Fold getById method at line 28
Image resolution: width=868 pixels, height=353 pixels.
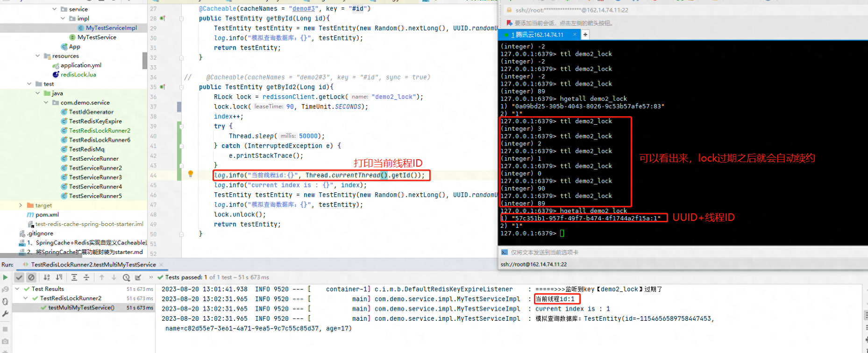pyautogui.click(x=181, y=18)
